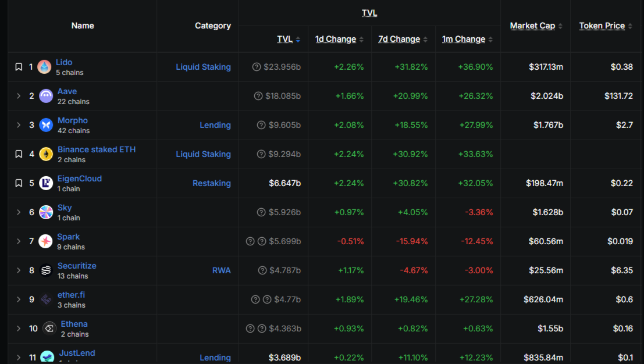Open the Securitize link
Screen dimensions: 644x364
click(x=77, y=266)
